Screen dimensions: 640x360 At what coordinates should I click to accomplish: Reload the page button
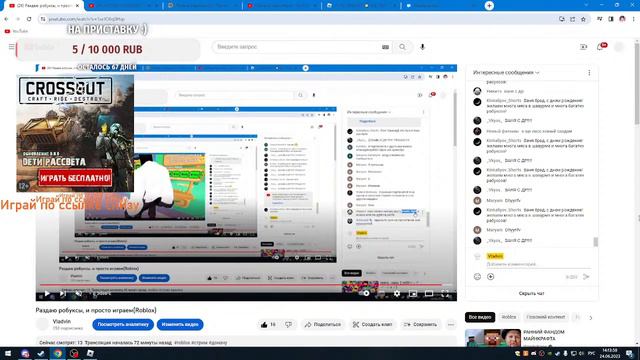[x=29, y=19]
